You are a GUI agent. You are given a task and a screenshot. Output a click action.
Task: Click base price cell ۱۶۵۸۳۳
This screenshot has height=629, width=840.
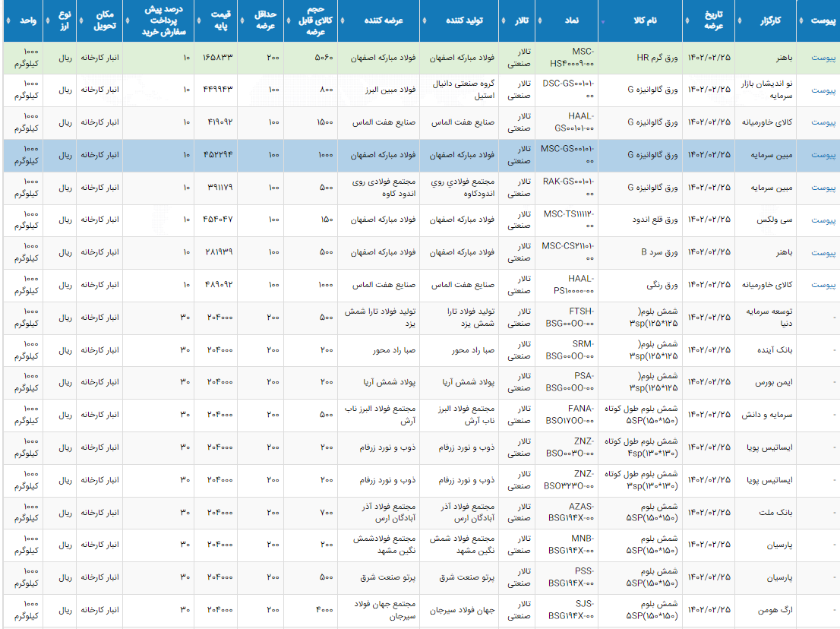tap(216, 58)
